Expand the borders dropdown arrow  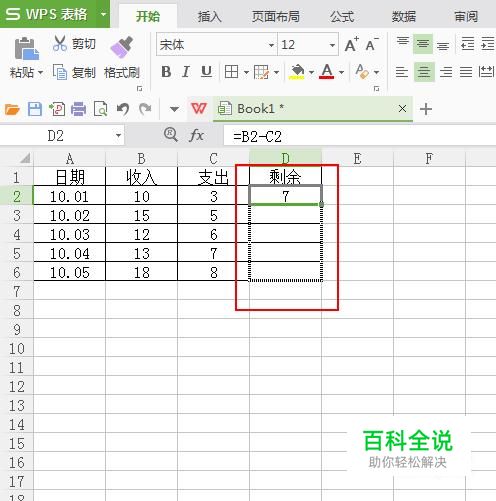click(x=246, y=72)
